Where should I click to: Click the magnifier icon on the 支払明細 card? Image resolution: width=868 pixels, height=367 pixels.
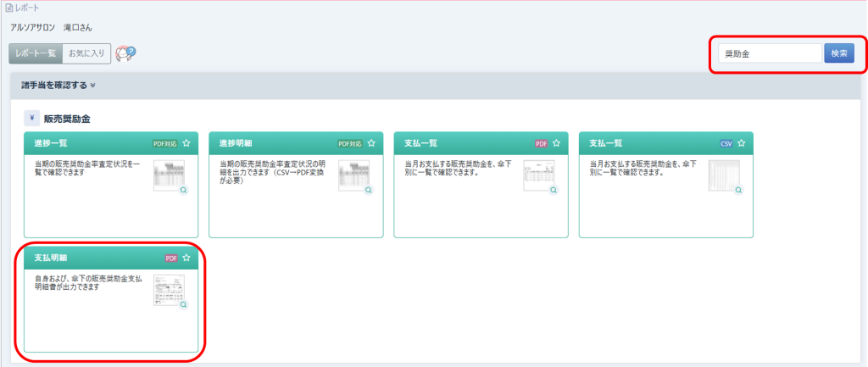(183, 304)
